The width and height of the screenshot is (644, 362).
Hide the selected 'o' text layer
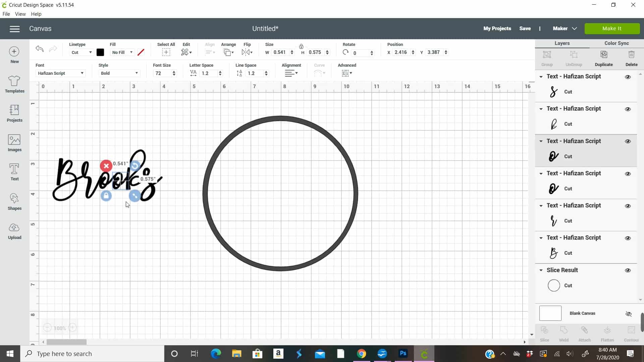[x=628, y=141]
